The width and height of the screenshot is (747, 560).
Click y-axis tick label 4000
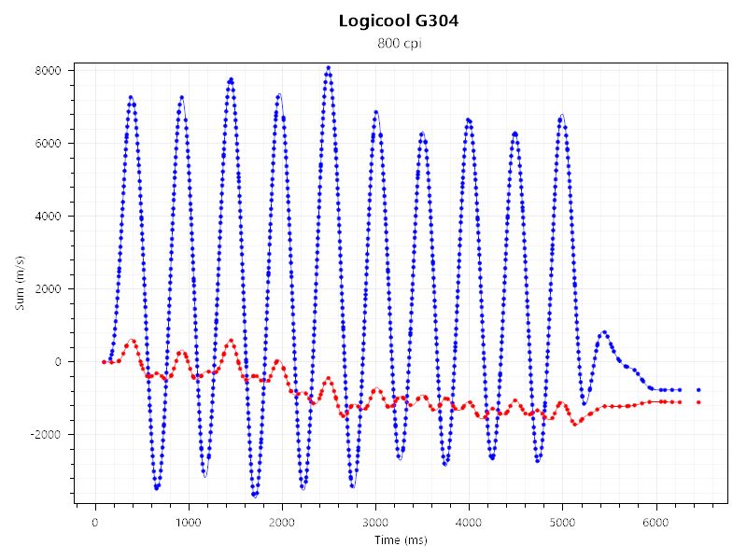(x=49, y=217)
